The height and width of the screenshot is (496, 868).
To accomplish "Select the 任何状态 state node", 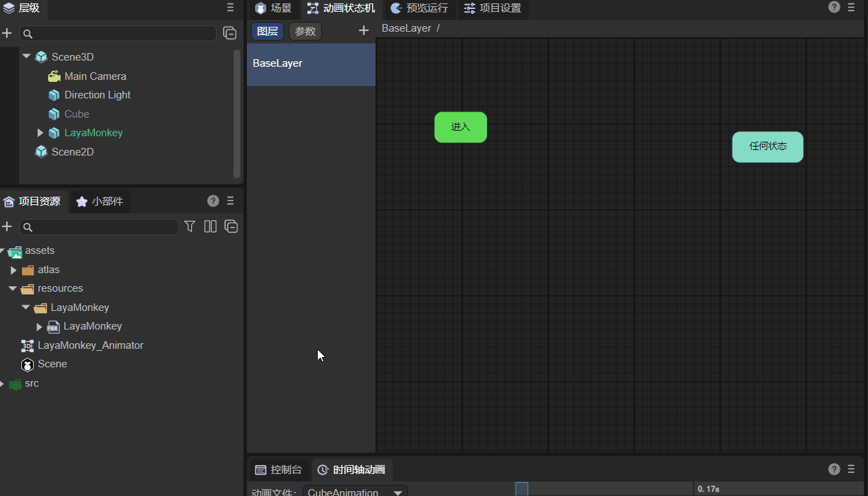I will point(767,147).
